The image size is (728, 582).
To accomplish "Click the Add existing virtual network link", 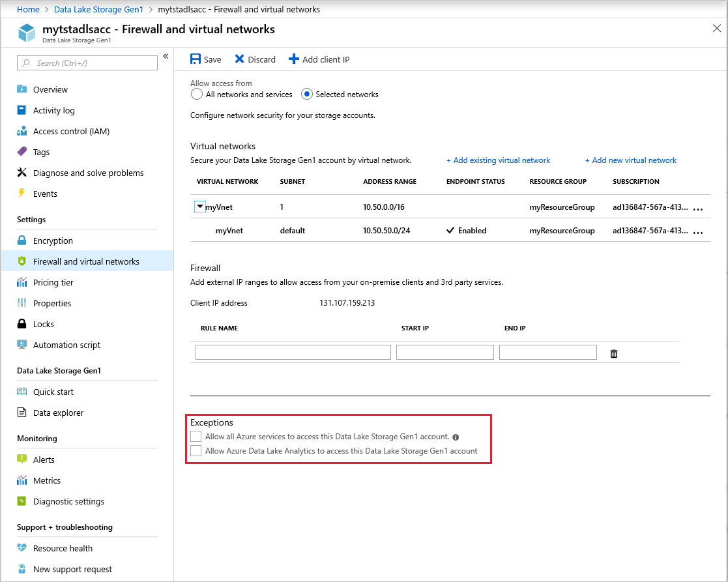I will pyautogui.click(x=498, y=160).
